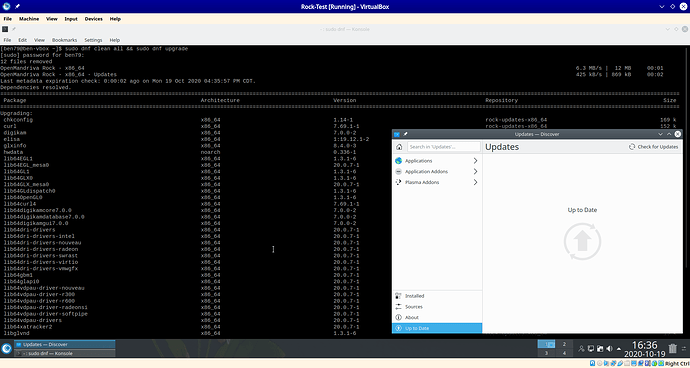Switch to Updates — Discover taskbar entry
The height and width of the screenshot is (368, 690).
(x=64, y=344)
